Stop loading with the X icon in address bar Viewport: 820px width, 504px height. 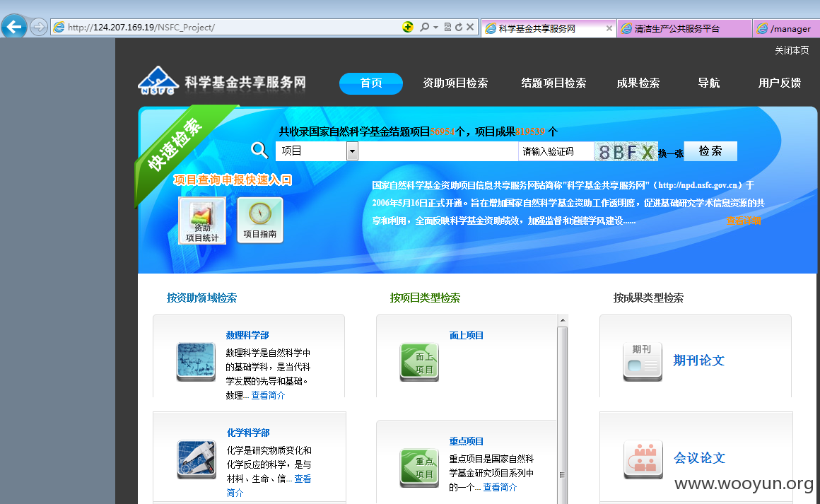pos(469,27)
